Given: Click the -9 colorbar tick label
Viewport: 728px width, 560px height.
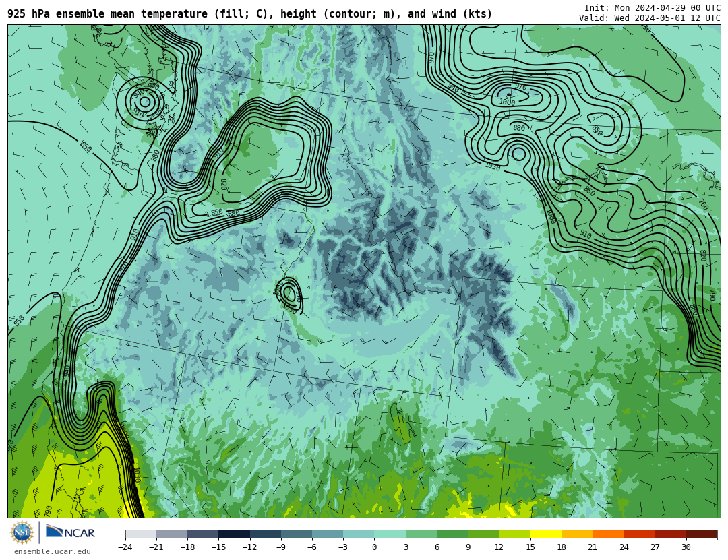Looking at the screenshot, I should pos(281,547).
